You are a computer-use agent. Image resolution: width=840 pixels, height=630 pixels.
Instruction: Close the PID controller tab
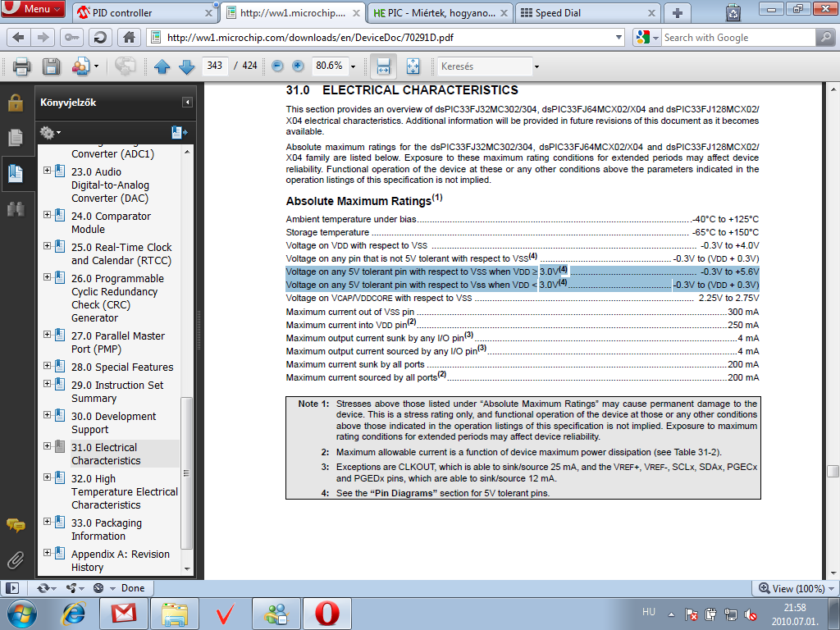[208, 13]
